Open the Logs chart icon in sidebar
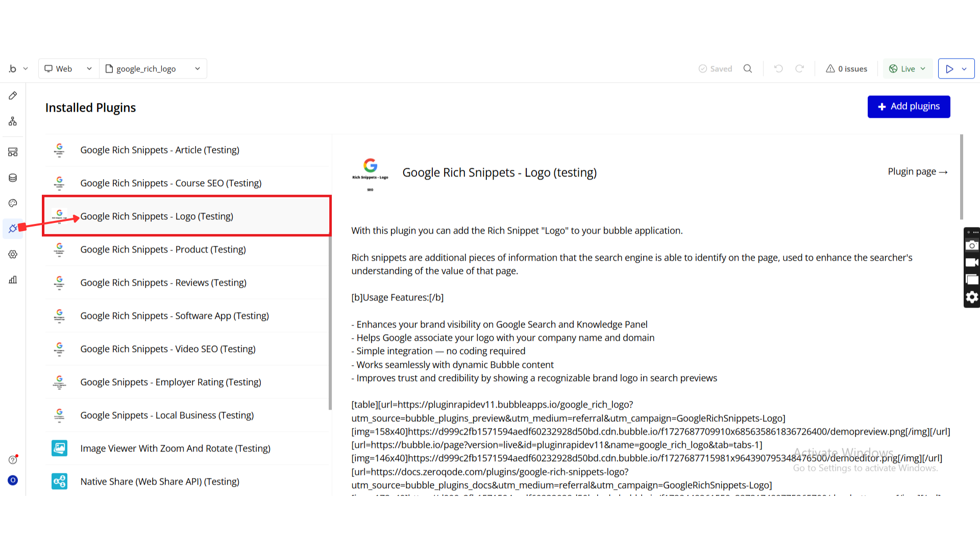Image resolution: width=980 pixels, height=551 pixels. click(13, 280)
